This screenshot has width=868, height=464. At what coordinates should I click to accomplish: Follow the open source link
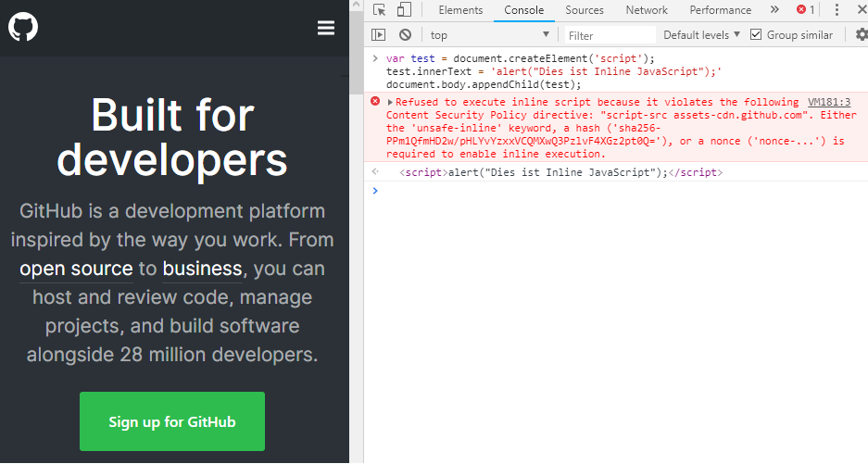76,269
